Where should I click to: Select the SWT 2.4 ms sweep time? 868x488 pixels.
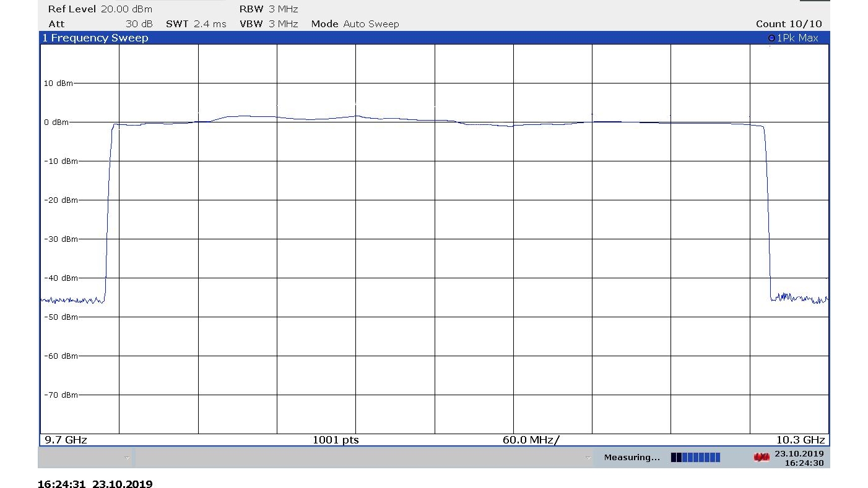[x=196, y=24]
